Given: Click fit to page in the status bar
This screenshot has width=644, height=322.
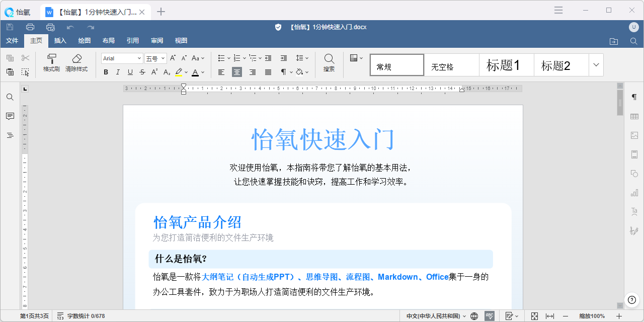Looking at the screenshot, I should click(535, 316).
